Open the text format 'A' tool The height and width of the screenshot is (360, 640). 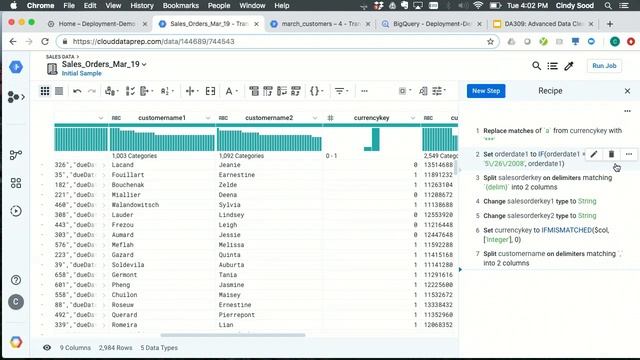(x=231, y=91)
